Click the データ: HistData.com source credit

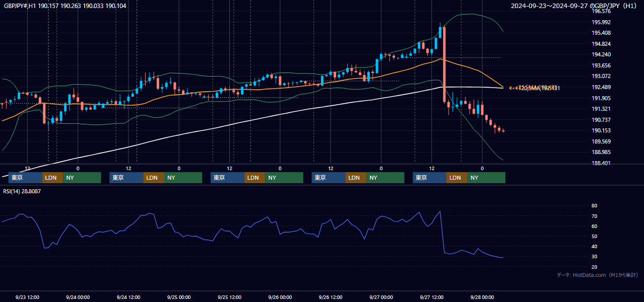(597, 275)
